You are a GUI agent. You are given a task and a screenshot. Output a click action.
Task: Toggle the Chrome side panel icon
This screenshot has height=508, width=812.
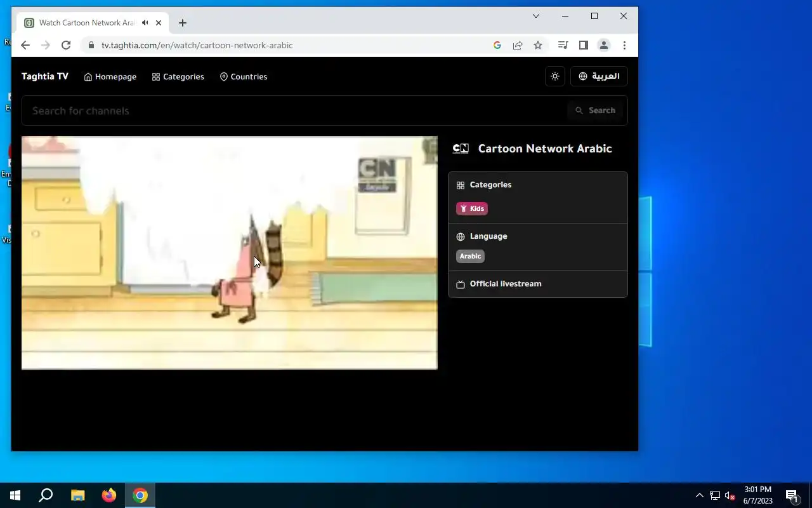(584, 45)
